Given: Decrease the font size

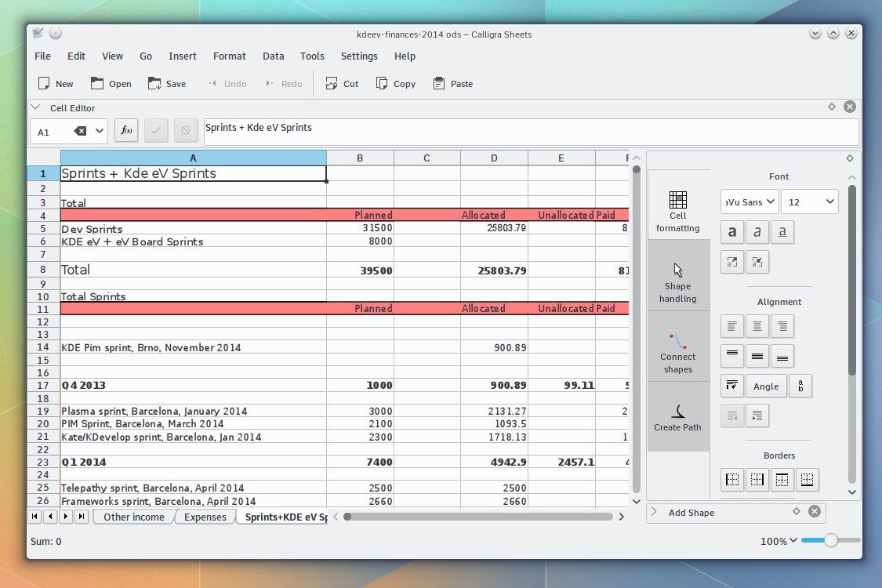Looking at the screenshot, I should [757, 262].
